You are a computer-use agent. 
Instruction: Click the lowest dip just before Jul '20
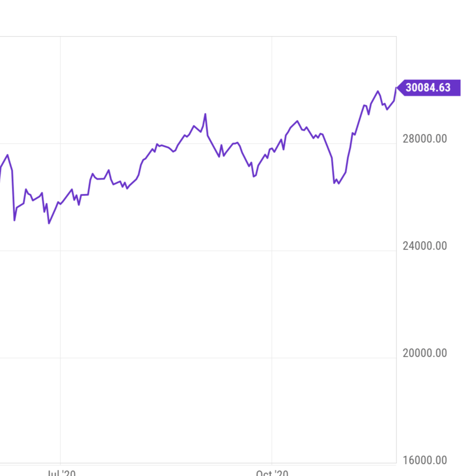click(x=49, y=223)
